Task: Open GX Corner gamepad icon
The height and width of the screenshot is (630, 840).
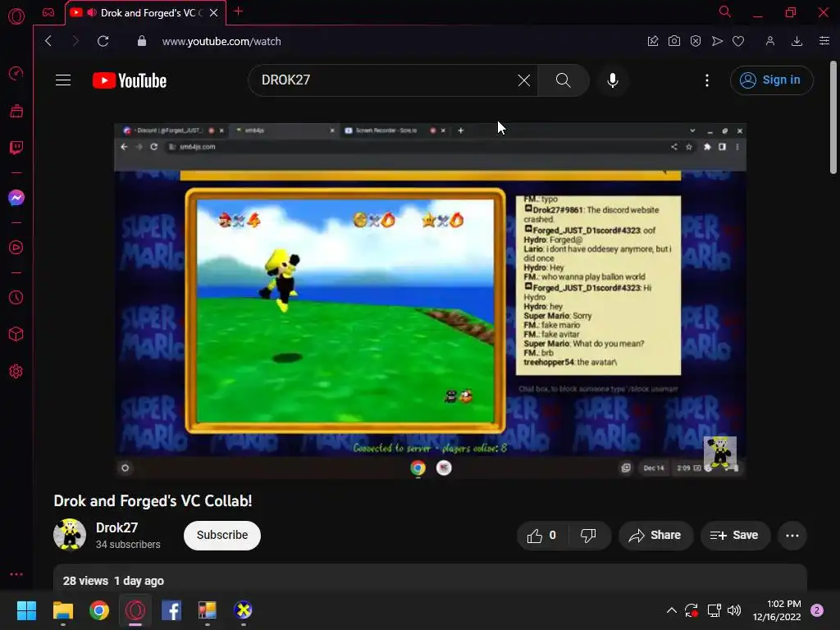Action: tap(48, 12)
